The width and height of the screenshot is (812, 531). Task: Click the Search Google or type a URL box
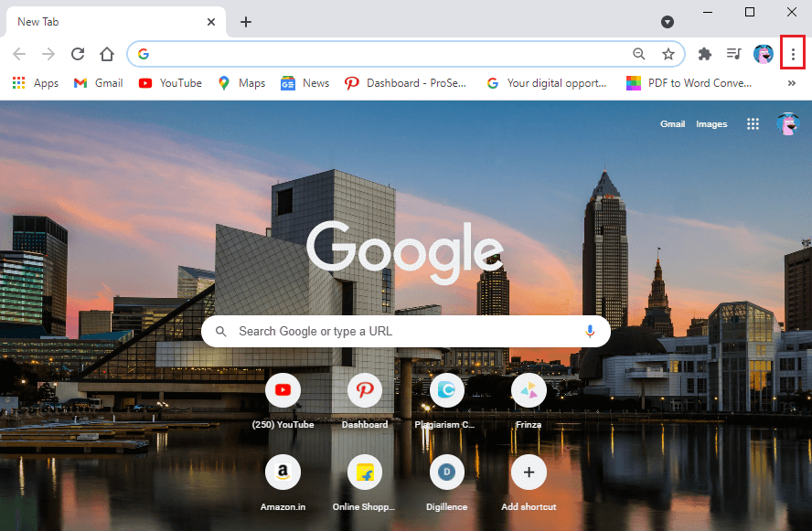(406, 331)
